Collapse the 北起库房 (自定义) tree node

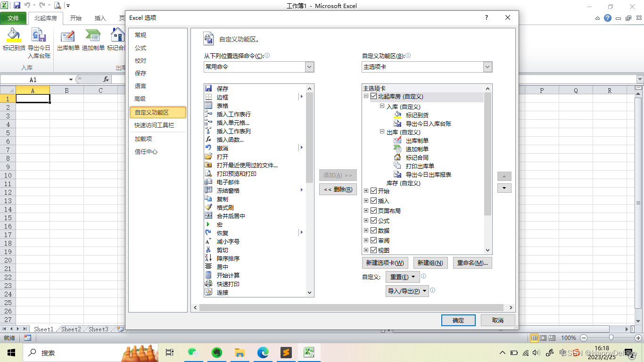366,96
